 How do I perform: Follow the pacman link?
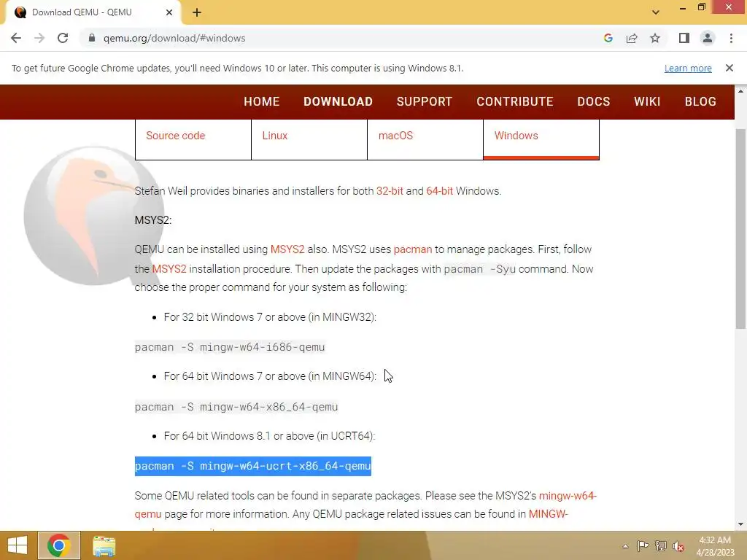pyautogui.click(x=413, y=249)
